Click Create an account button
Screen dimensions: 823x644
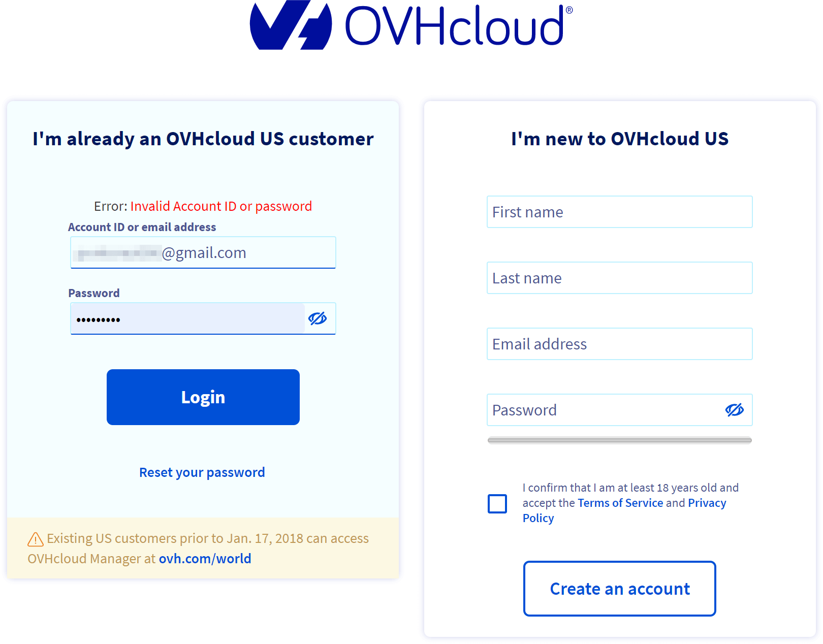(619, 589)
